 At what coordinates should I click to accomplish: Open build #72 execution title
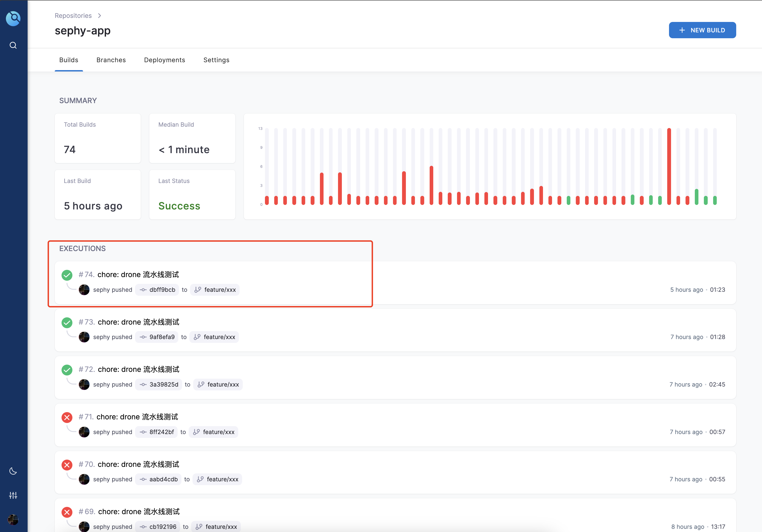[x=138, y=370]
